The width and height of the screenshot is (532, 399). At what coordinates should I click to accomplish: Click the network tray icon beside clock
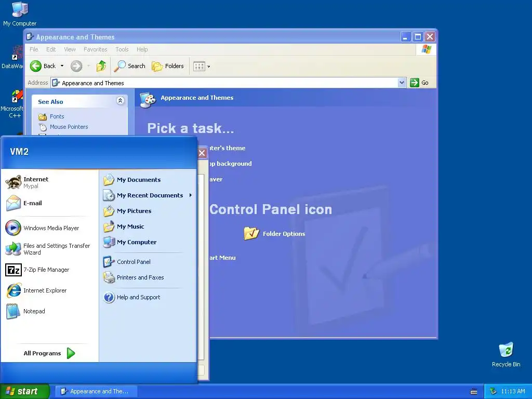pos(493,391)
